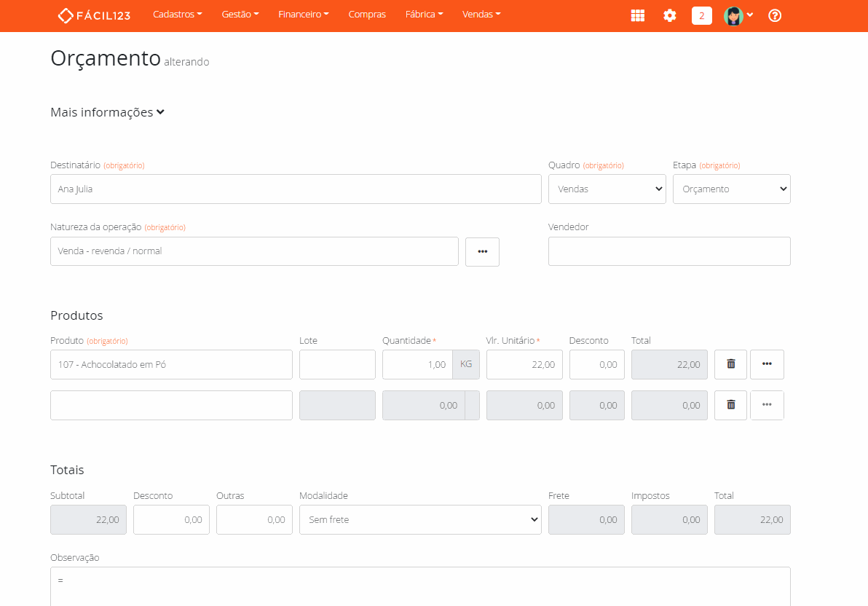This screenshot has width=868, height=606.
Task: Delete the Achocolatado em Pó product row
Action: [730, 364]
